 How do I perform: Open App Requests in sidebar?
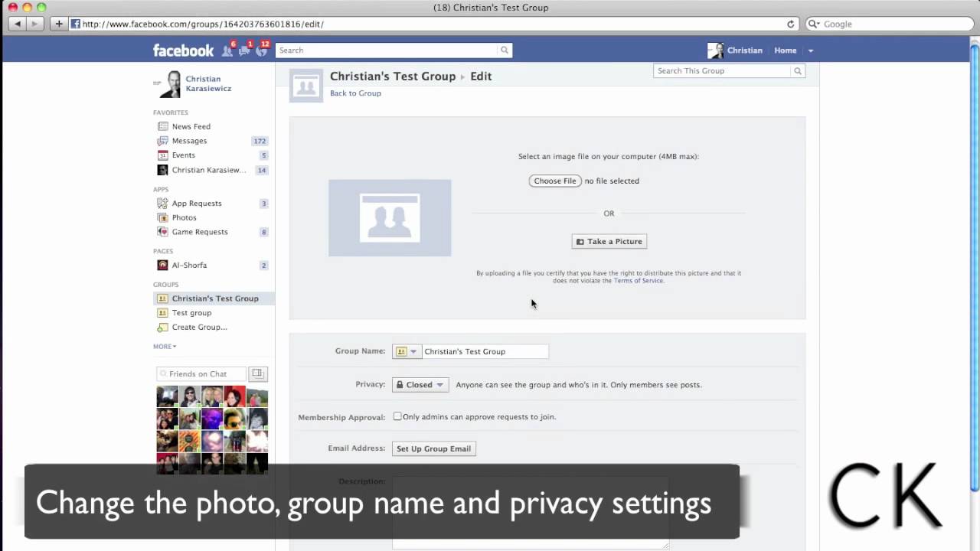[x=197, y=203]
